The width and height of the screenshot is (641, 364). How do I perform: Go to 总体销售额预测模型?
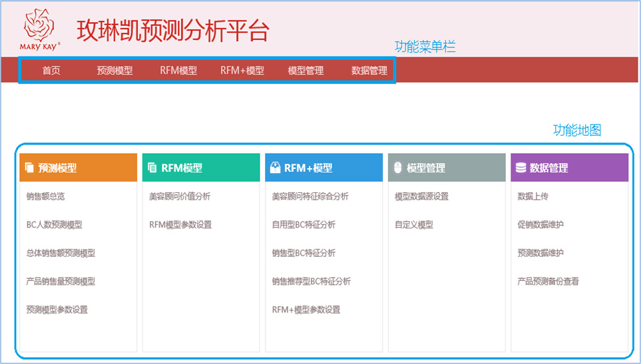point(61,253)
